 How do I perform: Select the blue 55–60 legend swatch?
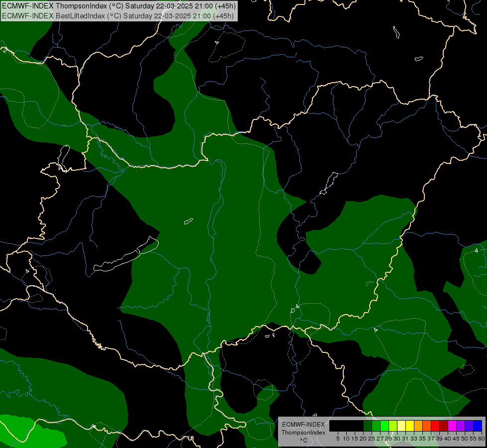click(478, 426)
